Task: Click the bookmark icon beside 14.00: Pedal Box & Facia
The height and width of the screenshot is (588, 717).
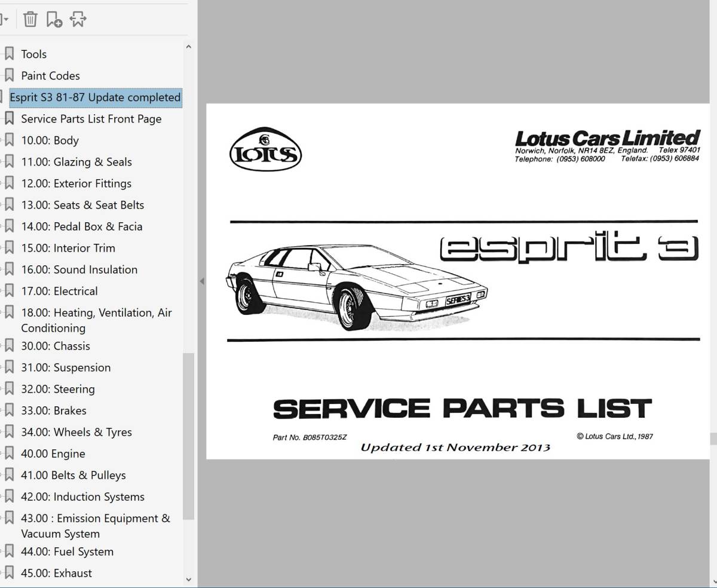Action: (x=9, y=226)
